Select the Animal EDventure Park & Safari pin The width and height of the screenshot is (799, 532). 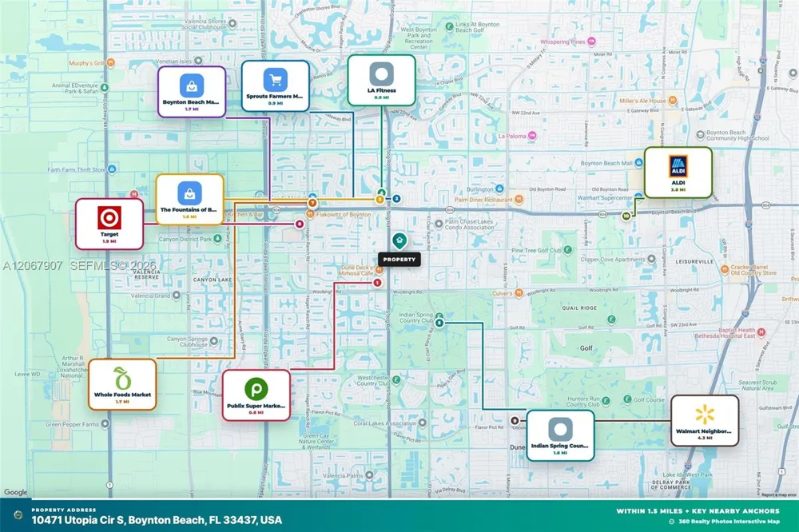point(105,88)
